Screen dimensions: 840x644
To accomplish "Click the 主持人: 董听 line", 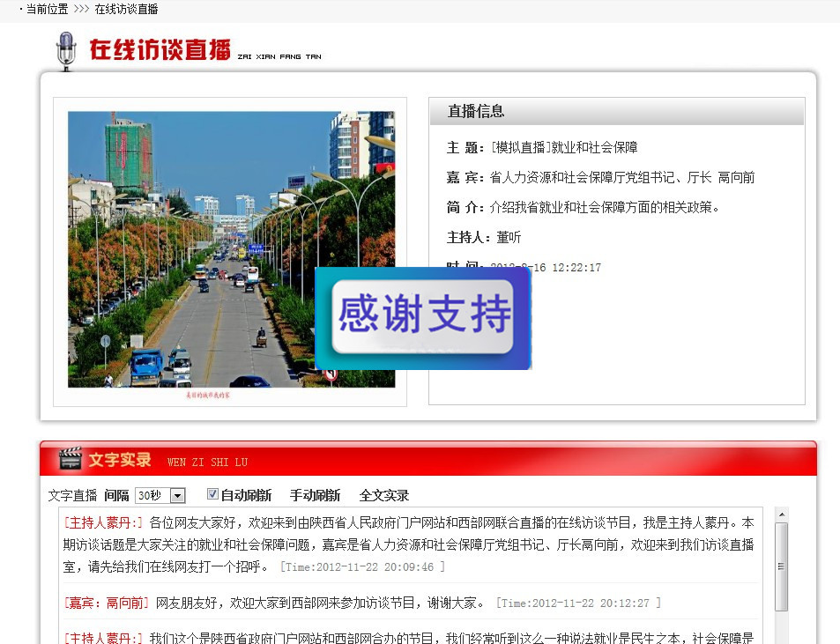I will pos(484,237).
